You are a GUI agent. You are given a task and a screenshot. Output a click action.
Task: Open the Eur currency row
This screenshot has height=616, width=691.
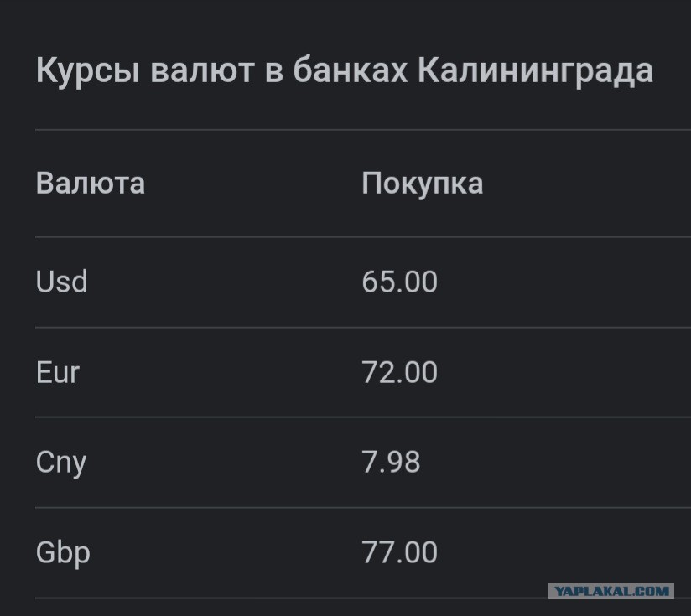click(x=363, y=372)
